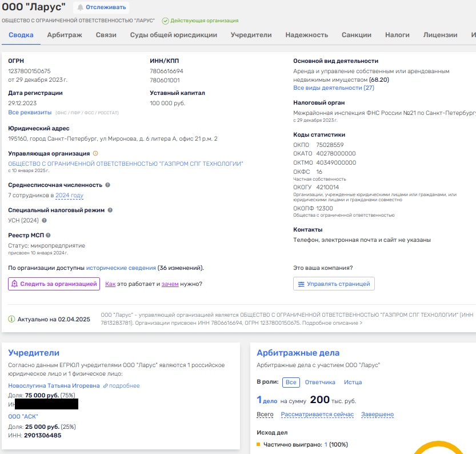476x454 pixels.
Task: Click the Уставный капитал value 100 000 руб.
Action: (167, 103)
